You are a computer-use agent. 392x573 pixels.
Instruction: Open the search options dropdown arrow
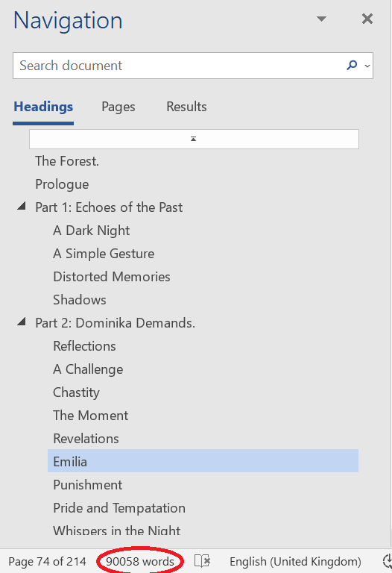point(367,66)
